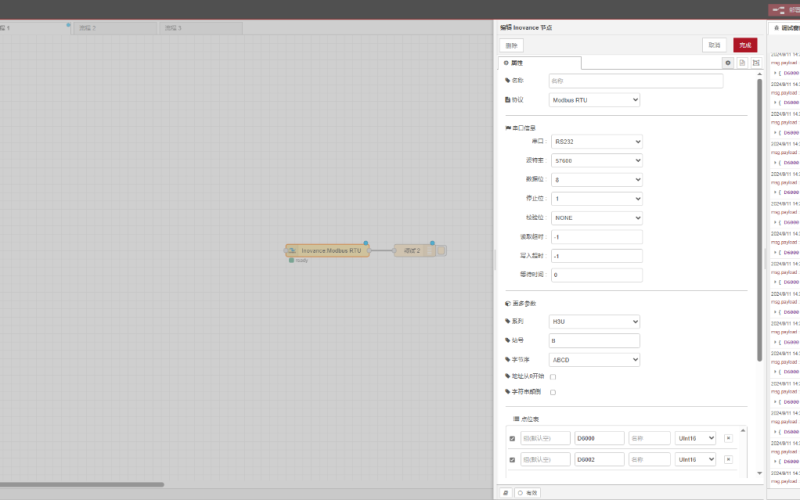The image size is (800, 500).
Task: Enable the address starts from 0 checkbox
Action: point(553,377)
